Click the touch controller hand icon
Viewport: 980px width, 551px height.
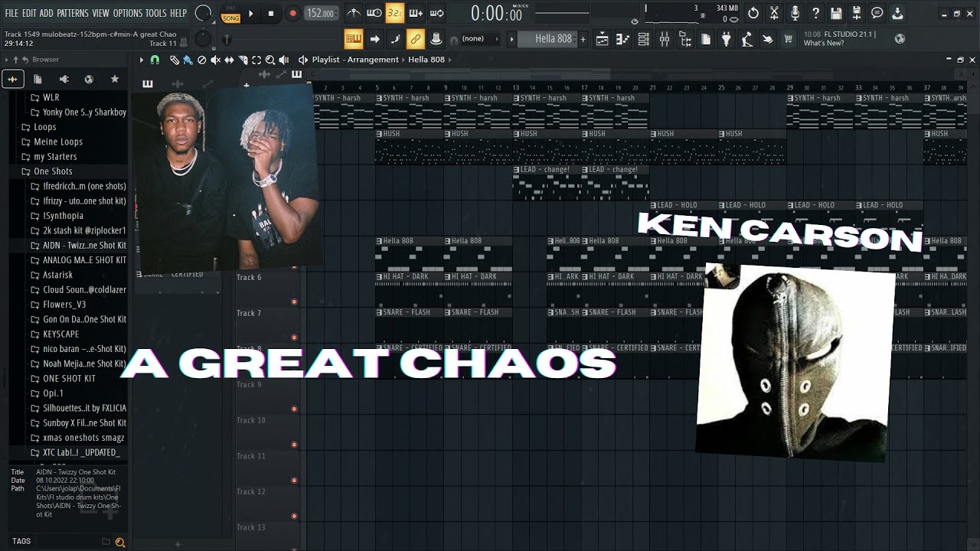click(x=767, y=39)
